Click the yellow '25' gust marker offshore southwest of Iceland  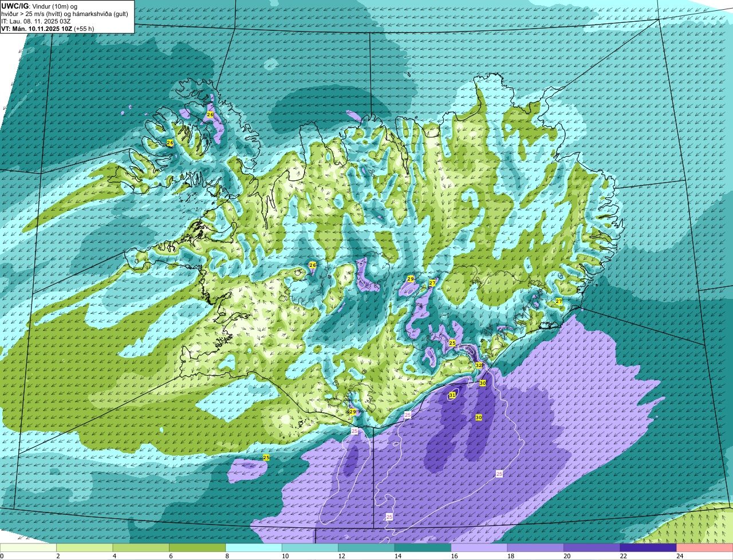pyautogui.click(x=266, y=458)
